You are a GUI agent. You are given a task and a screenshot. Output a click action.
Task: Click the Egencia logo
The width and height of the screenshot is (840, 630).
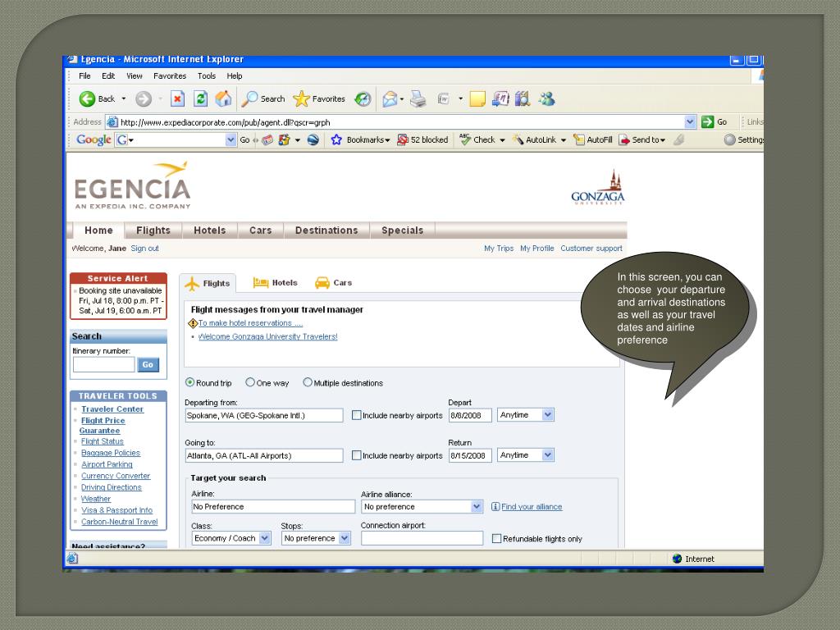pos(133,185)
